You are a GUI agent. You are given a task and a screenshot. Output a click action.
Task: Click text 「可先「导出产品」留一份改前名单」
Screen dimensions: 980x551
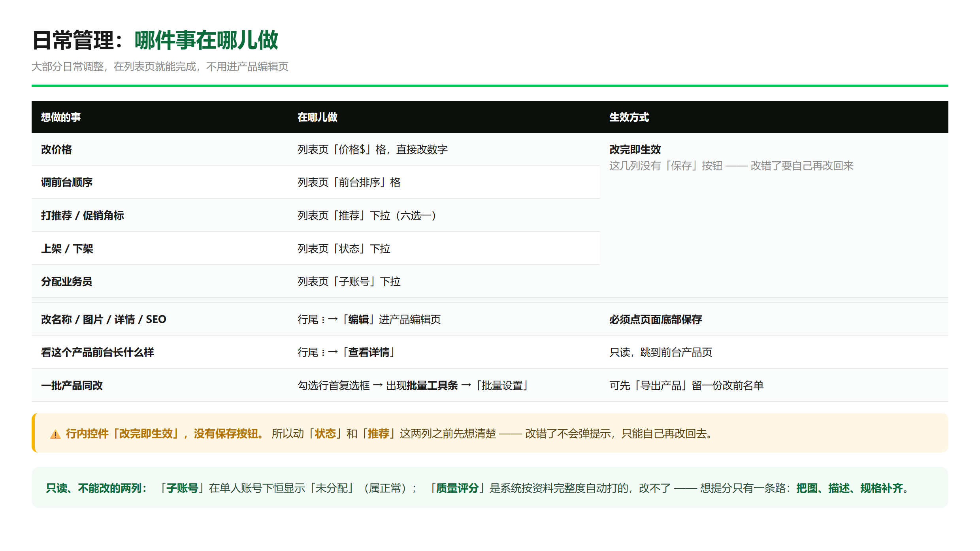click(x=686, y=385)
